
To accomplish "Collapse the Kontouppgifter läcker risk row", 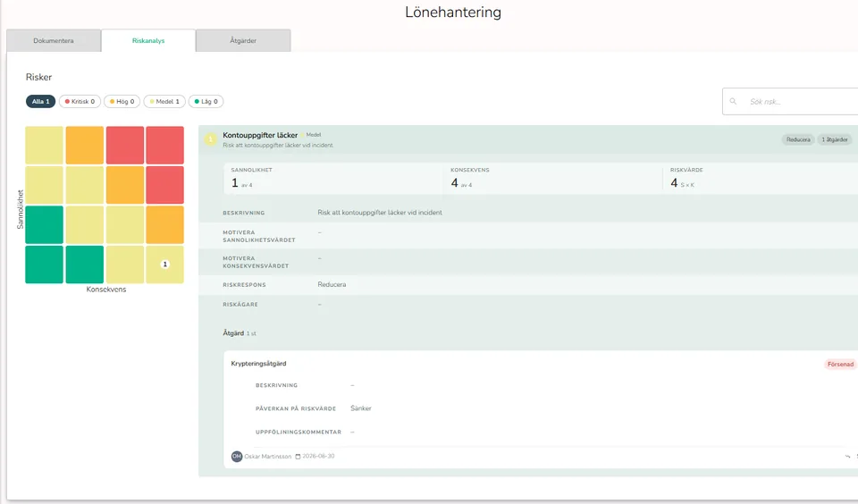I will 528,139.
